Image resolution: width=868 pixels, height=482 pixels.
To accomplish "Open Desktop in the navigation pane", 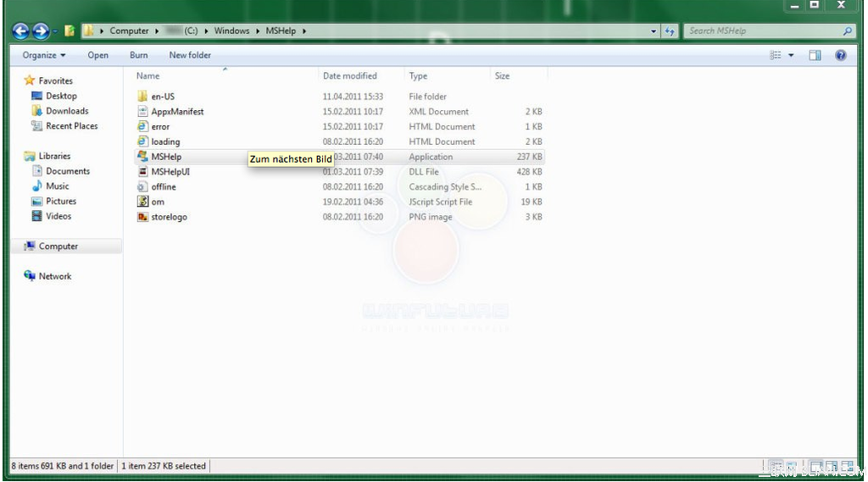I will [61, 96].
